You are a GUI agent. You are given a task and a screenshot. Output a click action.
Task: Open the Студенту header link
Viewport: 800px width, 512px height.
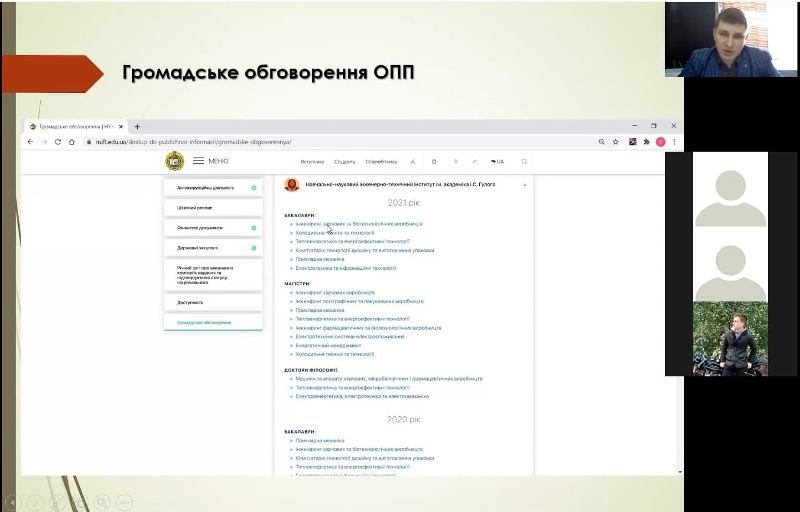[345, 162]
